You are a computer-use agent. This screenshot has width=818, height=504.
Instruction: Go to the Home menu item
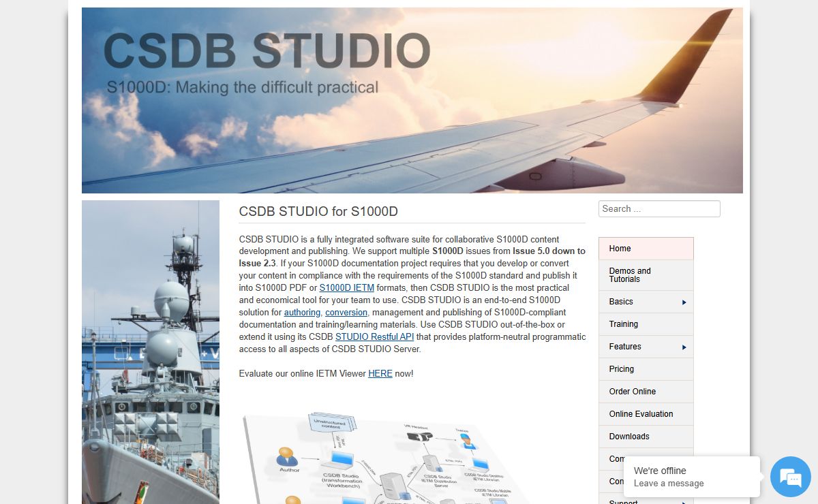[646, 249]
